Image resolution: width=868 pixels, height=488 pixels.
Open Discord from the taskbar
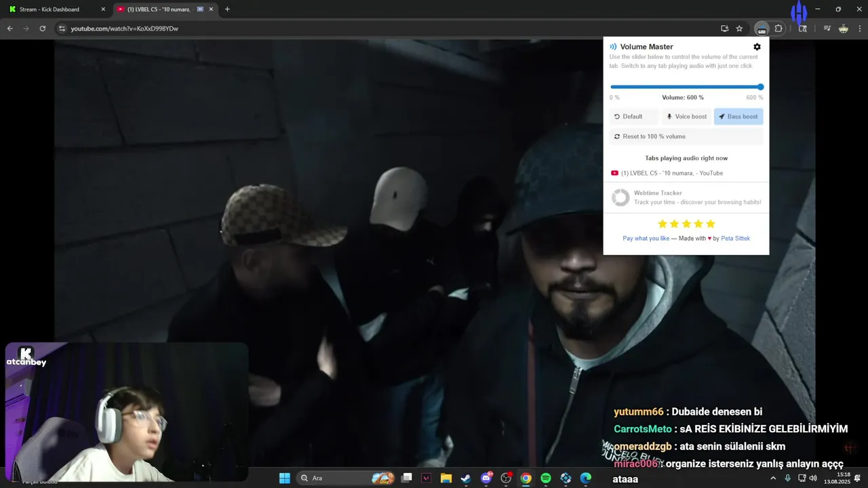pos(486,478)
